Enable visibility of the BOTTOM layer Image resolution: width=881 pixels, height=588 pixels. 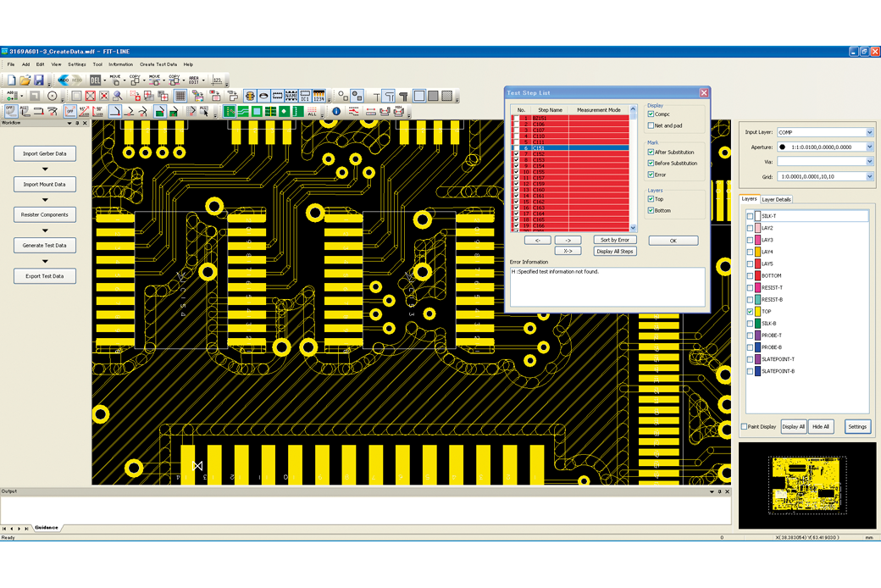pyautogui.click(x=750, y=276)
